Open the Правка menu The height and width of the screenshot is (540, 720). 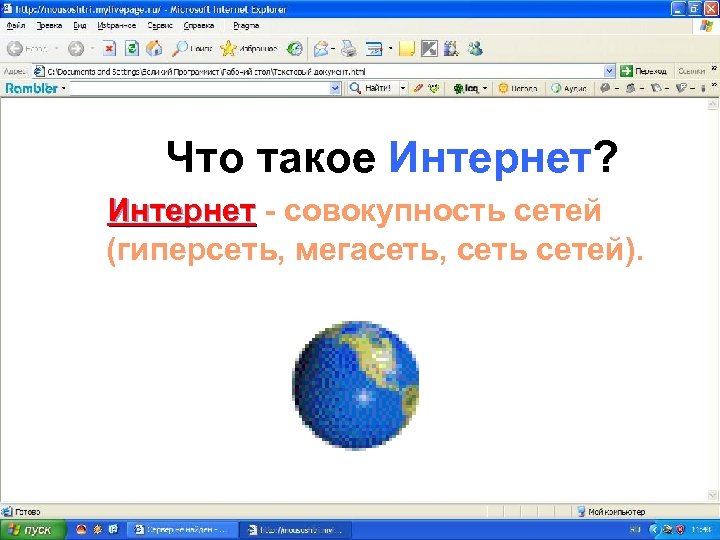(49, 26)
